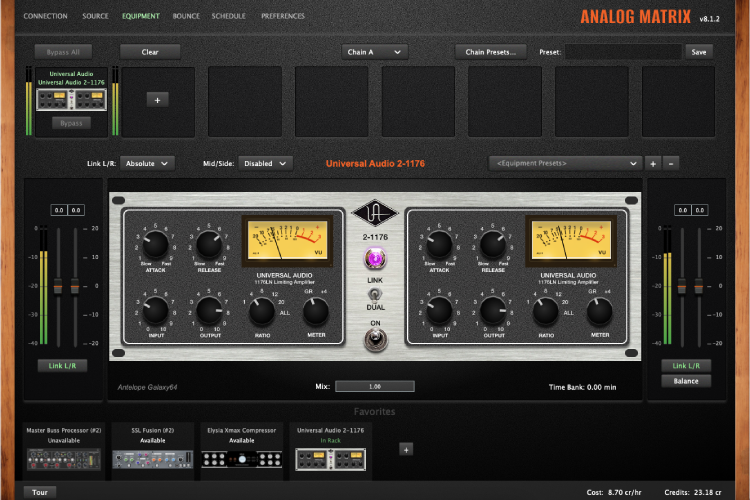Screen dimensions: 750x500
Task: Switch to the SCHEDULE tab
Action: click(229, 17)
